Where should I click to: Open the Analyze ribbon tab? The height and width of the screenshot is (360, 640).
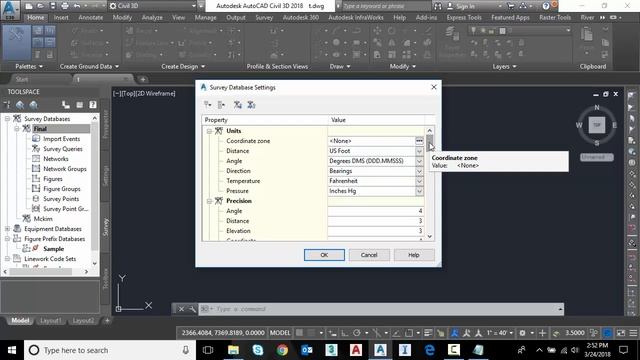(152, 18)
